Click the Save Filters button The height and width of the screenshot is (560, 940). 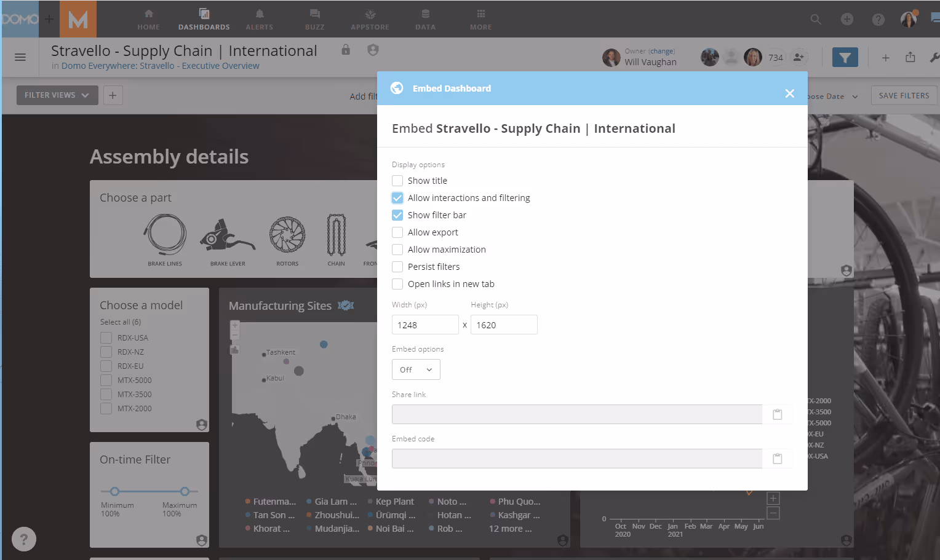point(904,96)
